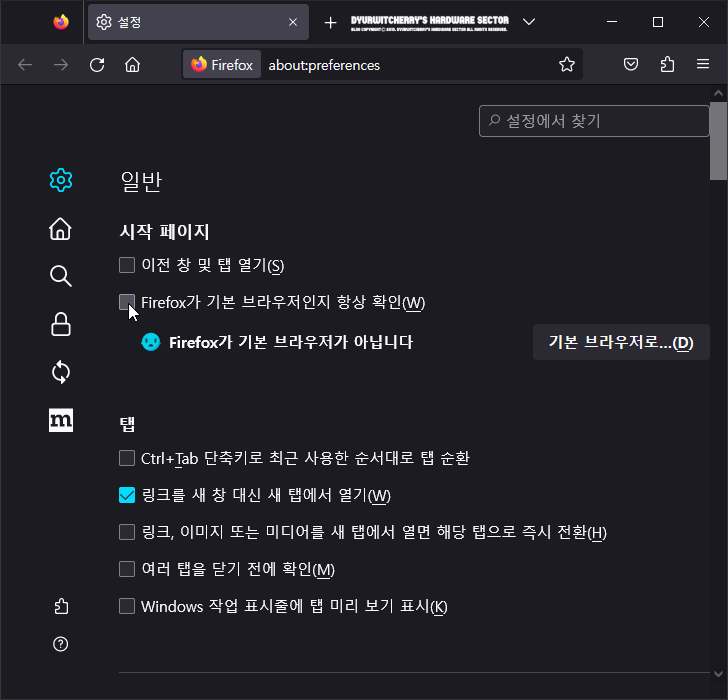
Task: Click the sad face default-browser status icon
Action: (x=151, y=342)
